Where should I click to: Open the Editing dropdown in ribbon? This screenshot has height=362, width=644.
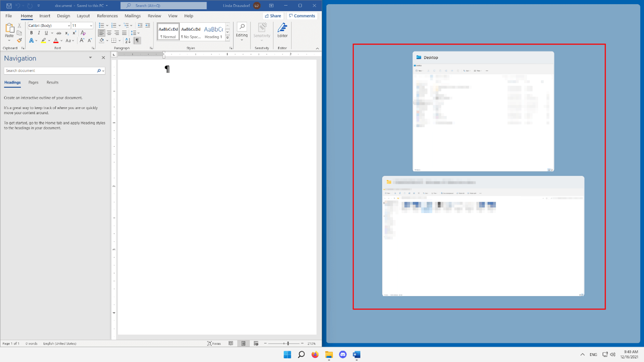click(242, 32)
